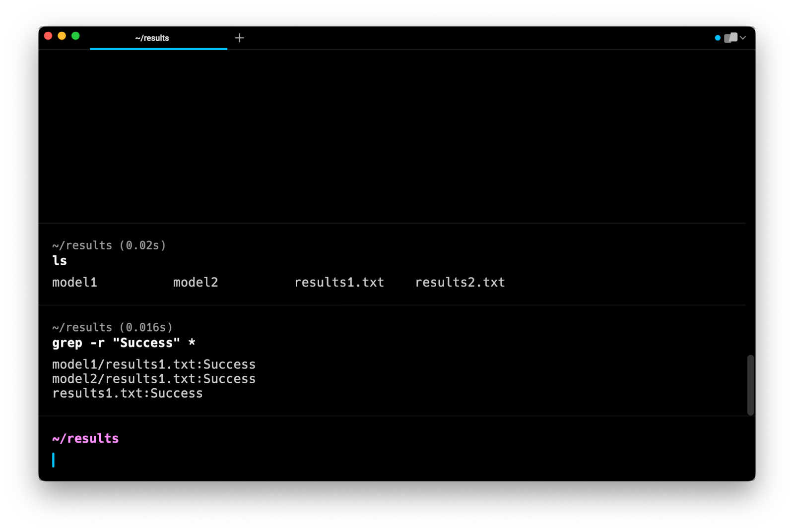Click results2.txt in the ls output

(460, 283)
